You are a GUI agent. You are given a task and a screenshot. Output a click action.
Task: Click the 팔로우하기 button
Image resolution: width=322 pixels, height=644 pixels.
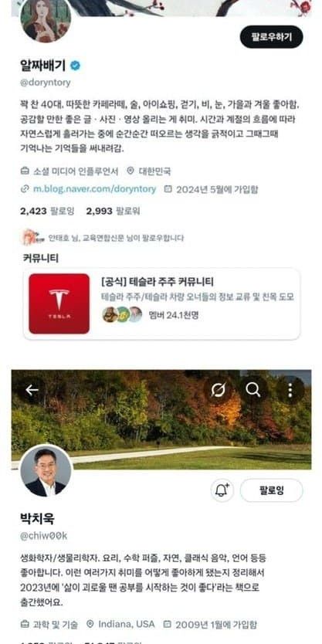tap(272, 37)
